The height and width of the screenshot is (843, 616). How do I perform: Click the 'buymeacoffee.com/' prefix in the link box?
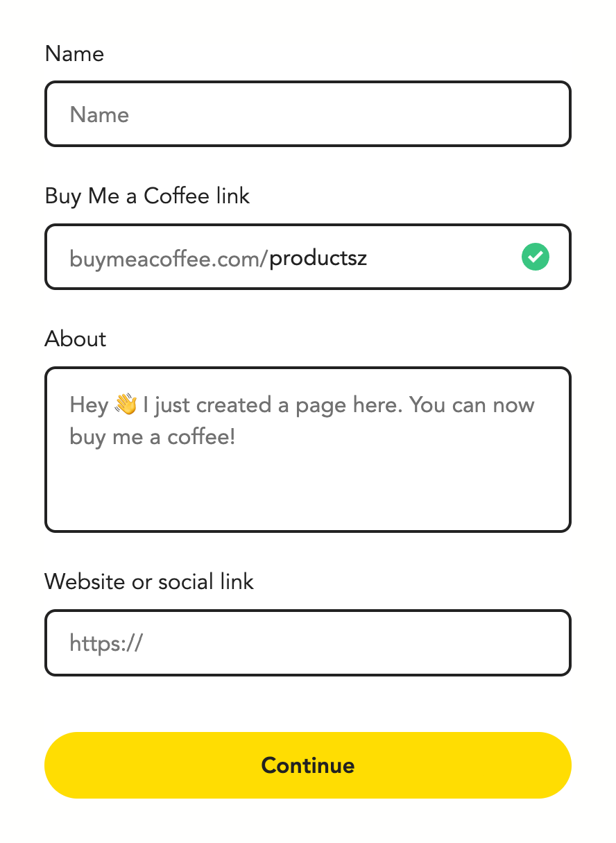point(166,257)
